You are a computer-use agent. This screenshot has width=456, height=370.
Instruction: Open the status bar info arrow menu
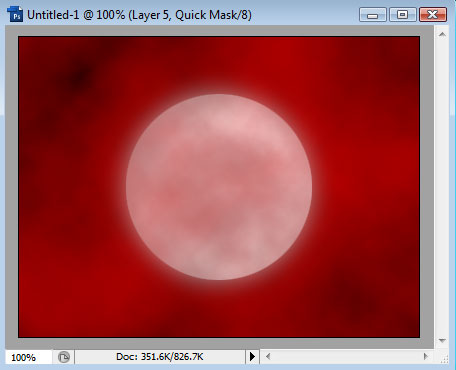point(252,357)
